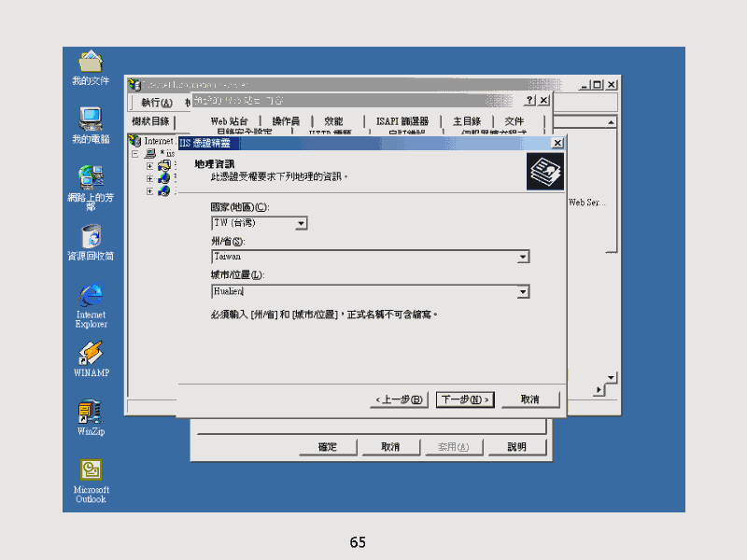Click the 下一步(N) next button
Viewport: 747px width, 560px height.
click(x=465, y=399)
